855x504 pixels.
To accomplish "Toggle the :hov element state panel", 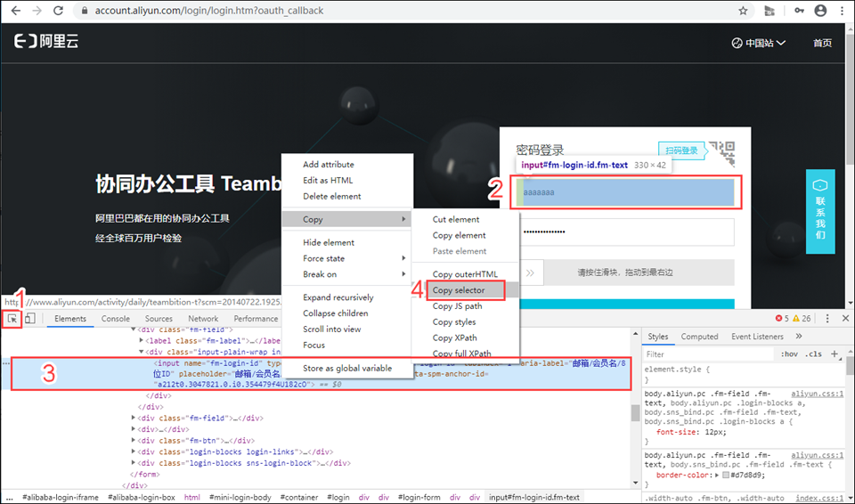I will pos(789,354).
